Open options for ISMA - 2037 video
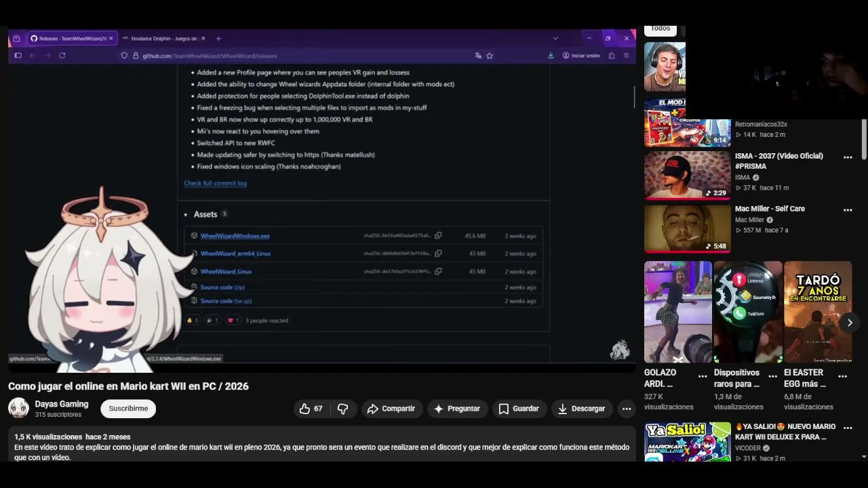 point(848,157)
